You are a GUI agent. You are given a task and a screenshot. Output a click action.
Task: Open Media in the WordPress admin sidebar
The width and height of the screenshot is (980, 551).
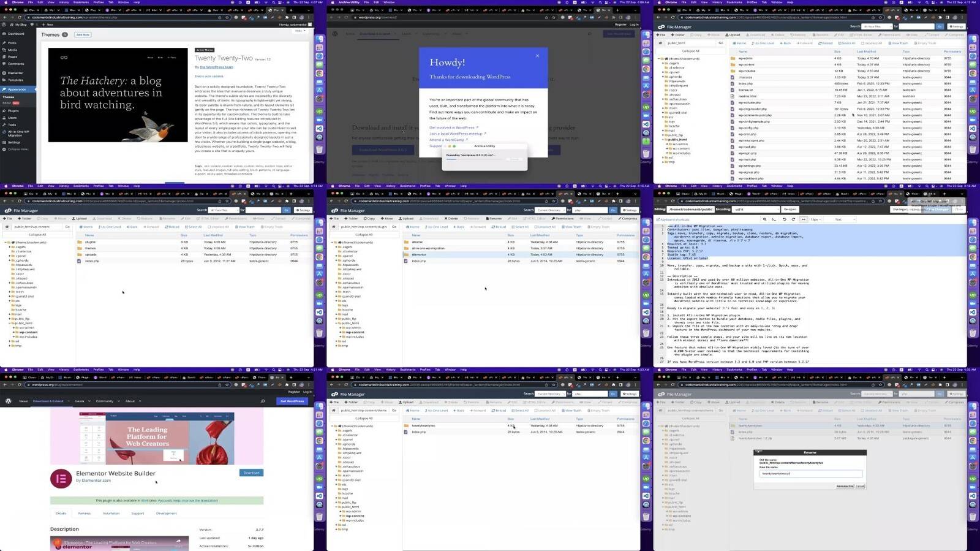pyautogui.click(x=12, y=50)
